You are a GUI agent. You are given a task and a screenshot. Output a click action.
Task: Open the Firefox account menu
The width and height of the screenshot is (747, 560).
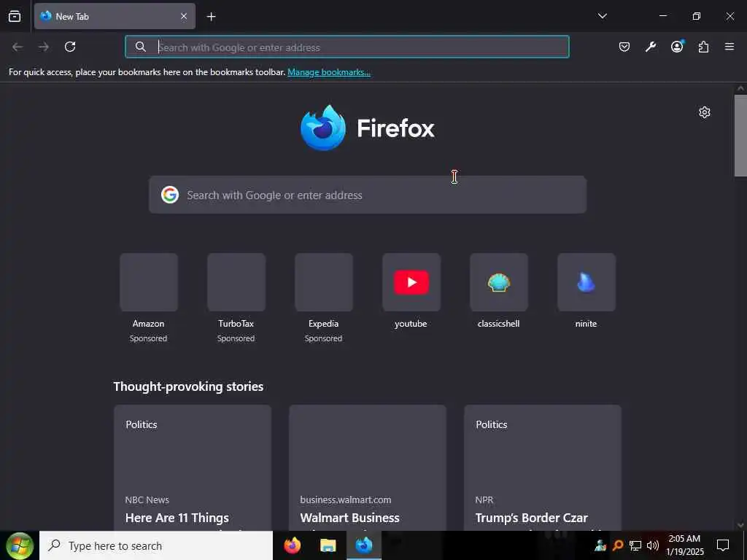click(677, 46)
